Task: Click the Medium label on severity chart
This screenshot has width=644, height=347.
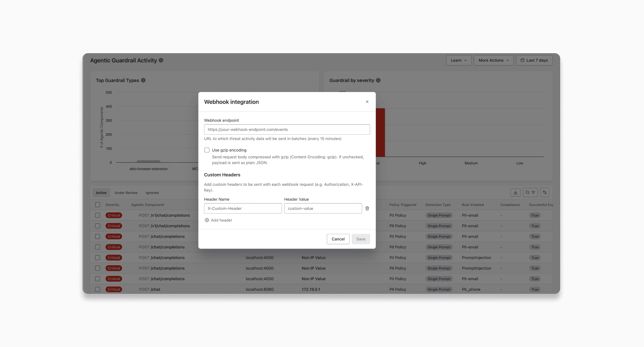Action: pos(471,163)
